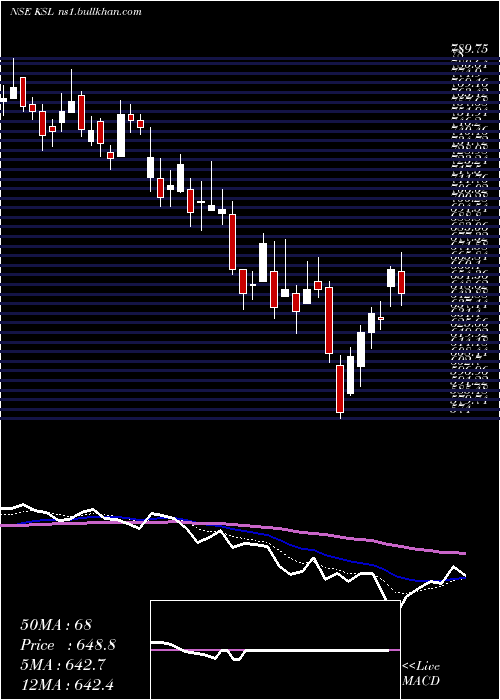500x700 pixels.
Task: Click the "<<Live MACD" label
Action: click(421, 674)
